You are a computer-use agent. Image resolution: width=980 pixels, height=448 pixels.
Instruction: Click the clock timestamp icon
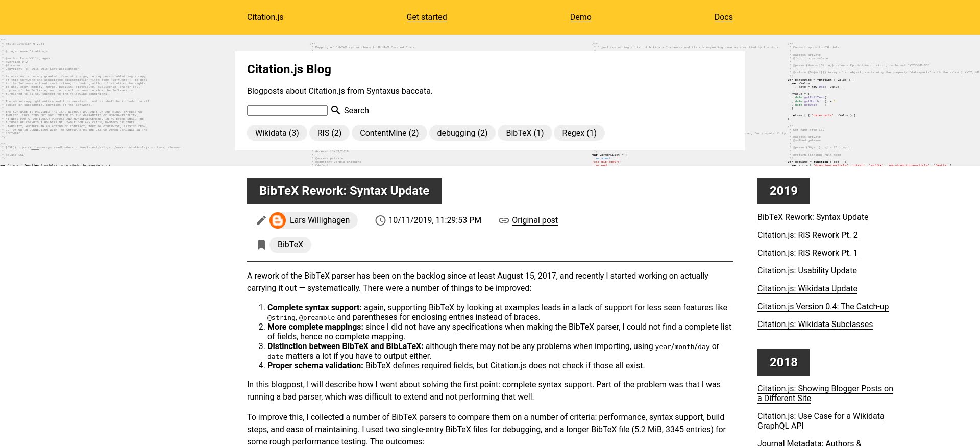point(380,220)
